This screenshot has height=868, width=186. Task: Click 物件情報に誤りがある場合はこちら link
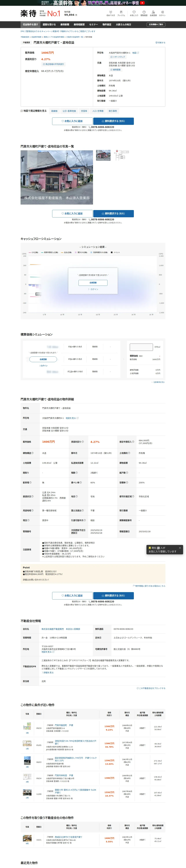(149, 586)
